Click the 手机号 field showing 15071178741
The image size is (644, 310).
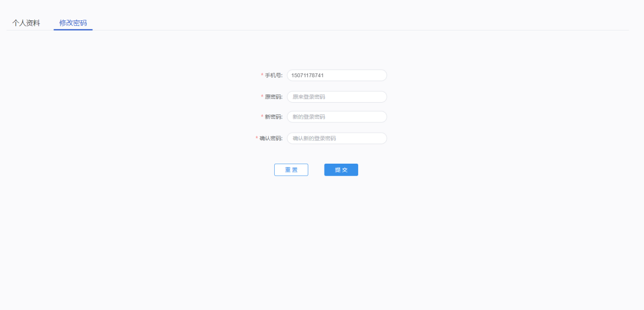337,75
